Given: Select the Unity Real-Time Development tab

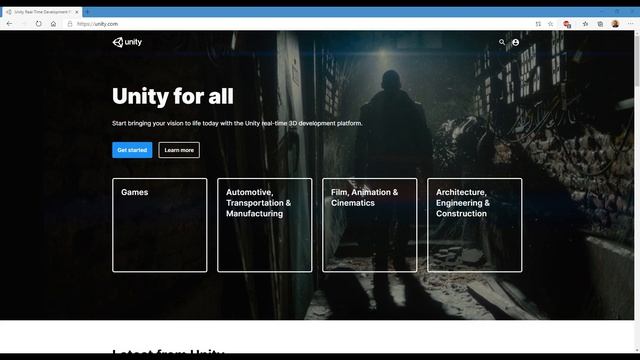Looking at the screenshot, I should click(x=42, y=12).
